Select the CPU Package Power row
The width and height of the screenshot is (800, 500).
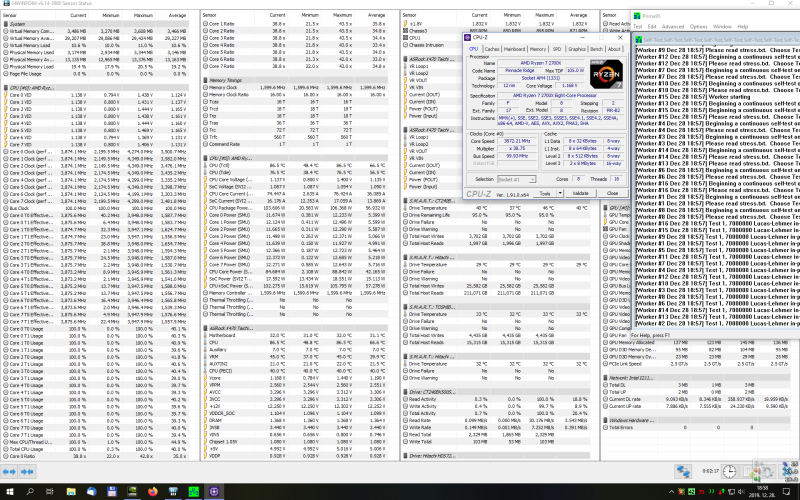(x=294, y=208)
